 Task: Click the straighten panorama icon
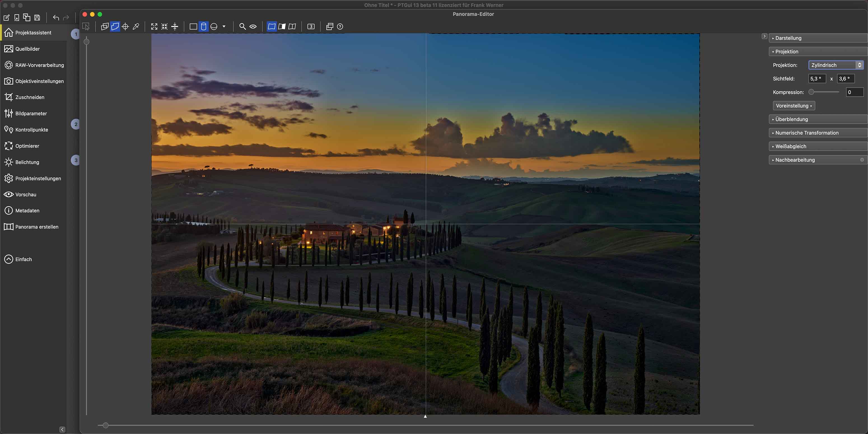(175, 27)
